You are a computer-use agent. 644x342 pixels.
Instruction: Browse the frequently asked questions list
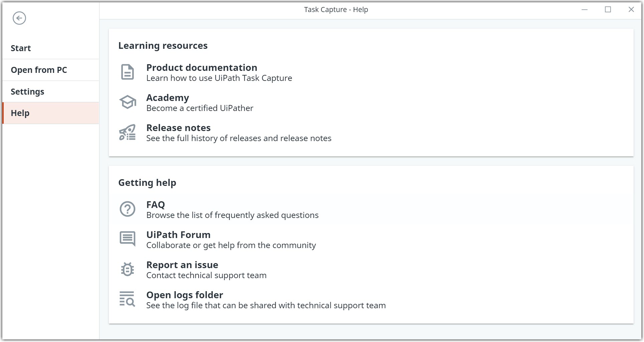pos(155,205)
